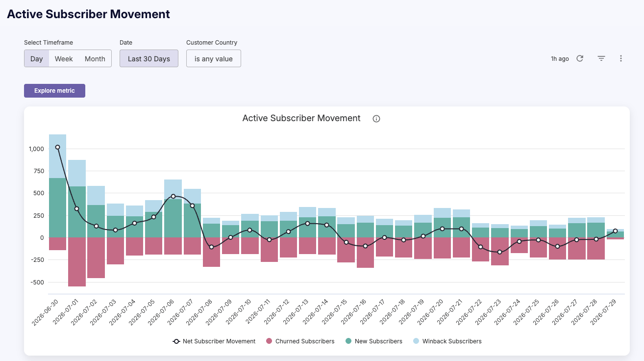This screenshot has width=644, height=361.
Task: Open the Customer Country filter
Action: click(x=214, y=58)
